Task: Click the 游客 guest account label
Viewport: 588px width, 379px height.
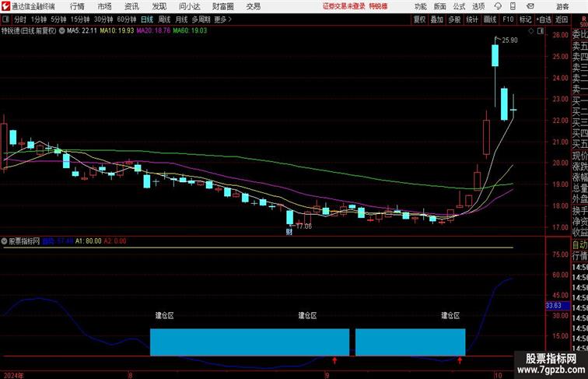Action: tap(562, 6)
